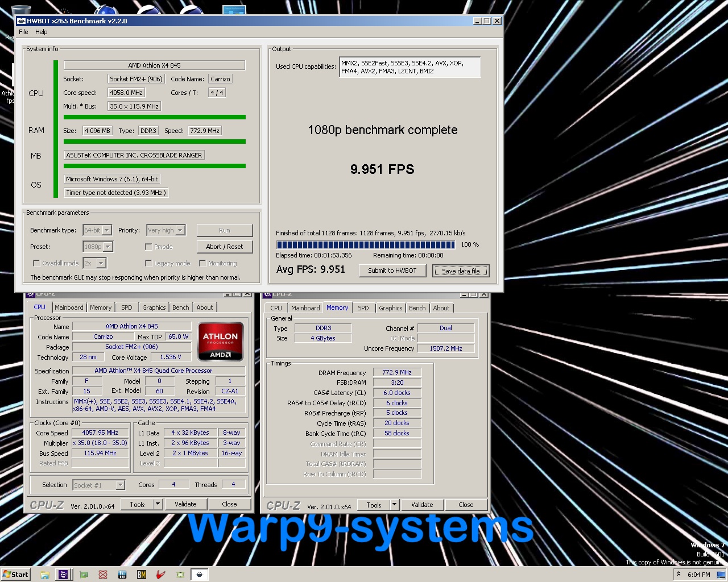728x582 pixels.
Task: Toggle the Pmode checkbox
Action: coord(148,247)
